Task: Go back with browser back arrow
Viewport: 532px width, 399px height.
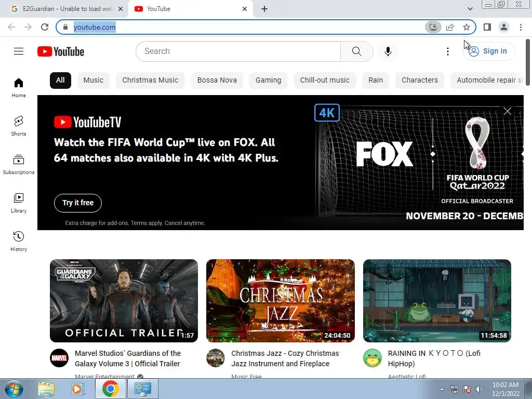Action: [x=11, y=27]
